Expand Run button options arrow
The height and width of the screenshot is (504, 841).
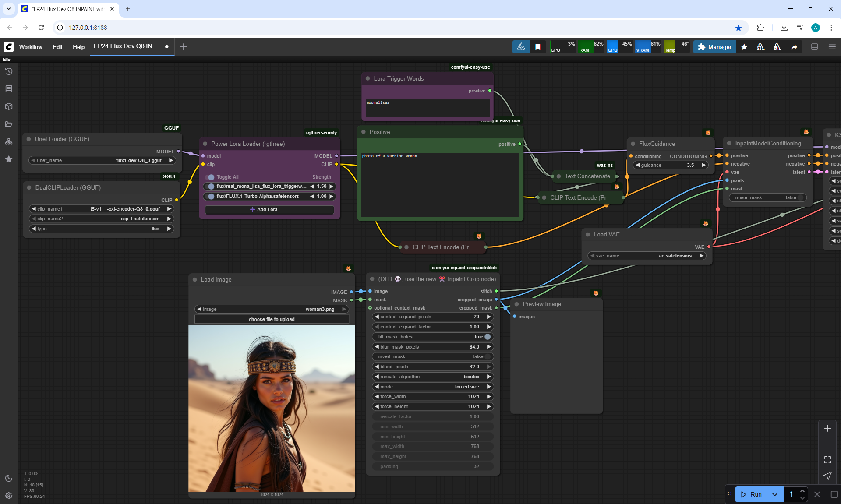point(774,494)
